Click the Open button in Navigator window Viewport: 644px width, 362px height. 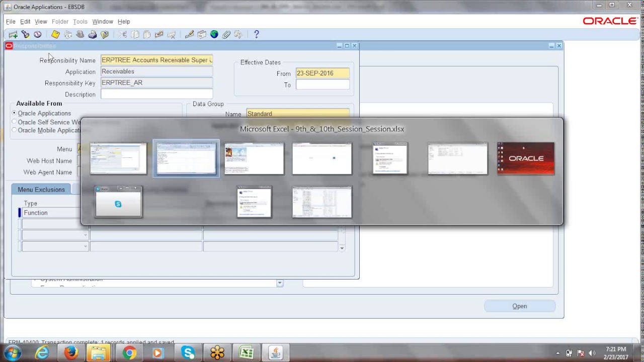coord(520,306)
